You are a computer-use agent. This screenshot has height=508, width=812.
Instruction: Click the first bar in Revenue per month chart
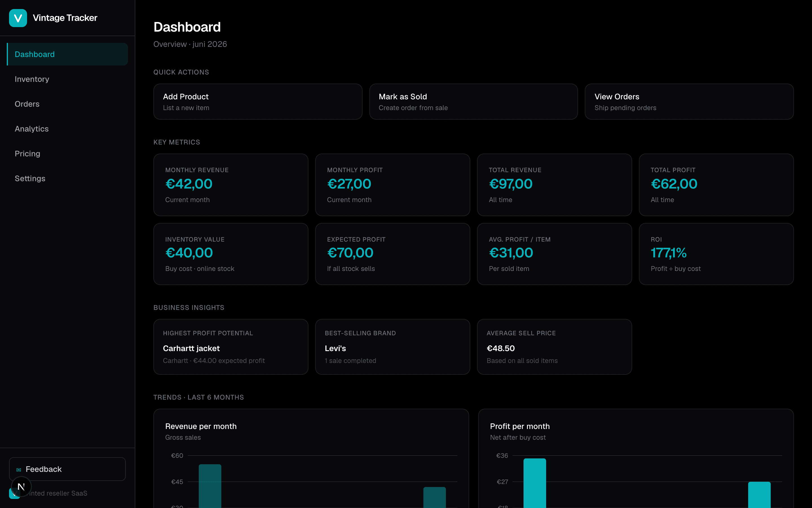click(210, 486)
